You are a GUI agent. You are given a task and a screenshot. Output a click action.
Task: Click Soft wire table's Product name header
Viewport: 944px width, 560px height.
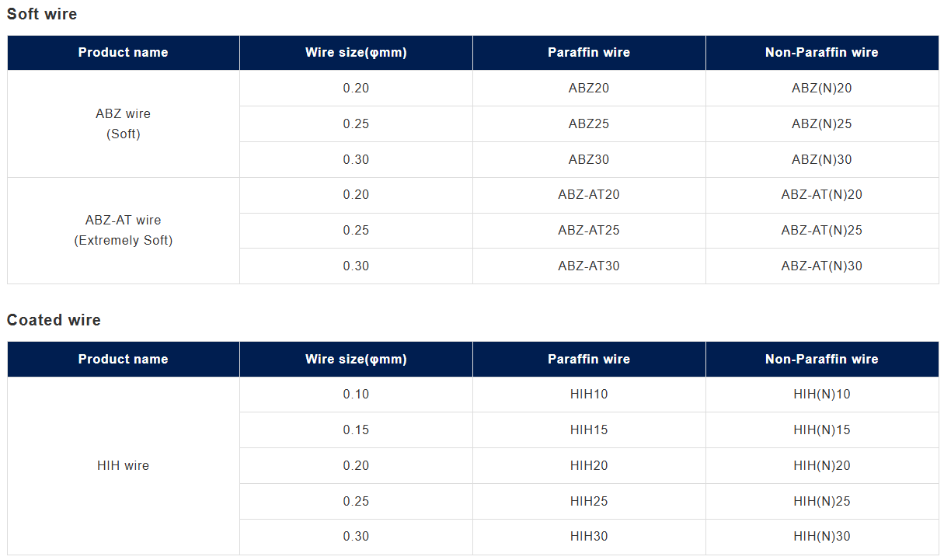tap(123, 53)
